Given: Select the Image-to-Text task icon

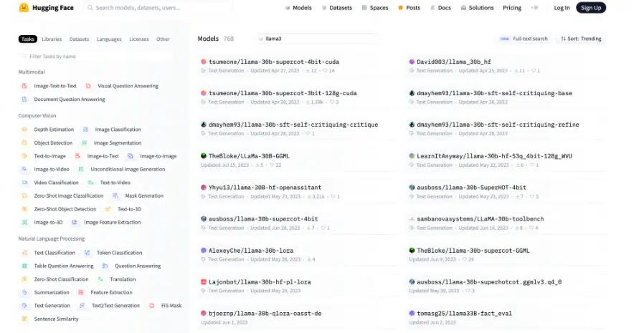Looking at the screenshot, I should 77,156.
